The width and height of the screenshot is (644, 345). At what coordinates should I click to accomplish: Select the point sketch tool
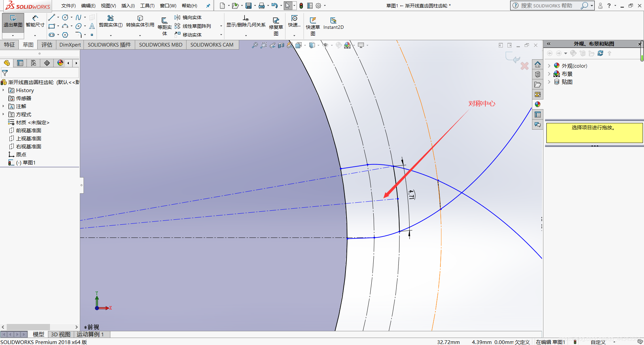(92, 35)
